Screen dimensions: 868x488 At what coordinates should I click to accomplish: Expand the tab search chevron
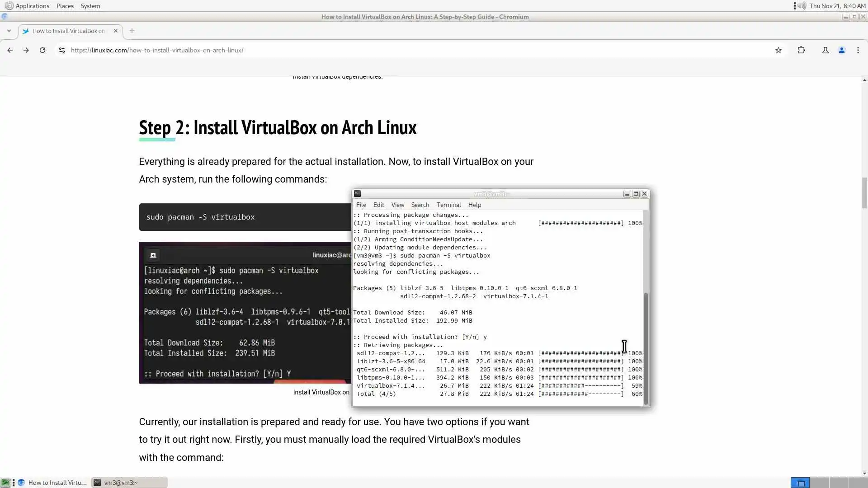tap(9, 31)
